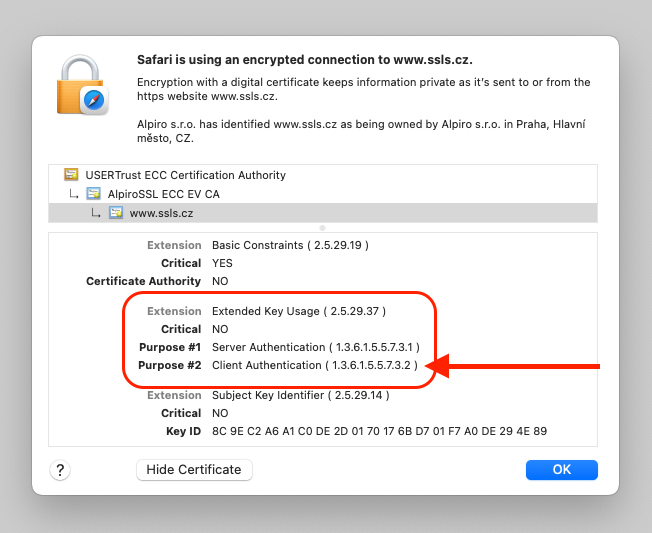The width and height of the screenshot is (652, 533).
Task: Click the Subject Key Identifier extension value
Action: tap(300, 395)
